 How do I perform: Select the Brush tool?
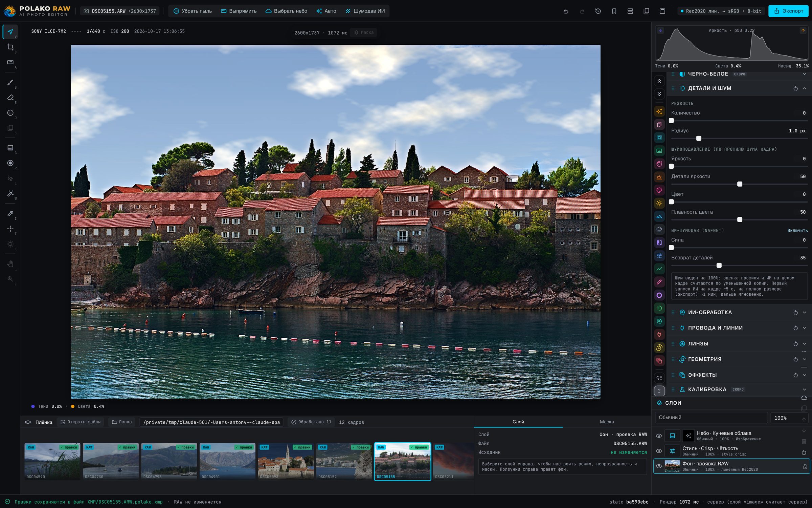[x=10, y=82]
